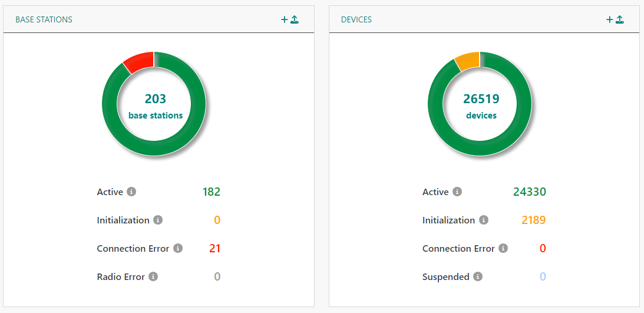Open info icon beside devices Connection Error
The height and width of the screenshot is (313, 644).
click(x=503, y=248)
